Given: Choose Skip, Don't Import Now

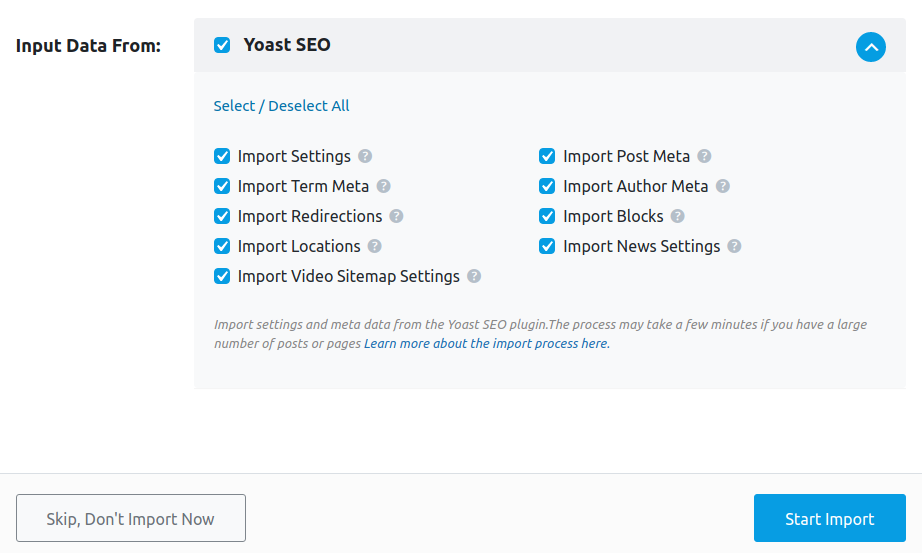Looking at the screenshot, I should [x=131, y=518].
